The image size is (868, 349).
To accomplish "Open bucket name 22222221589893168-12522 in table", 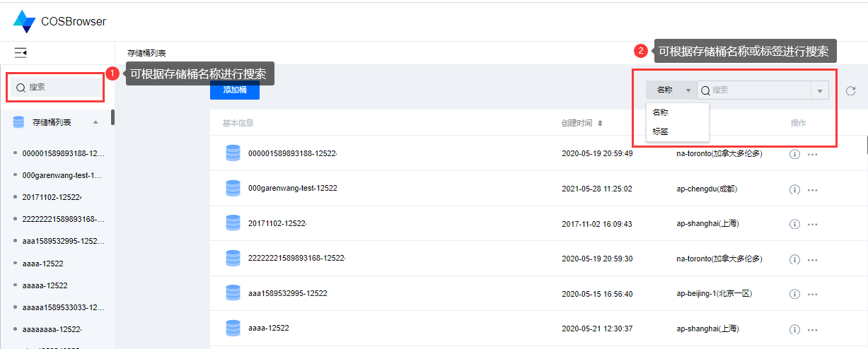I will (296, 259).
